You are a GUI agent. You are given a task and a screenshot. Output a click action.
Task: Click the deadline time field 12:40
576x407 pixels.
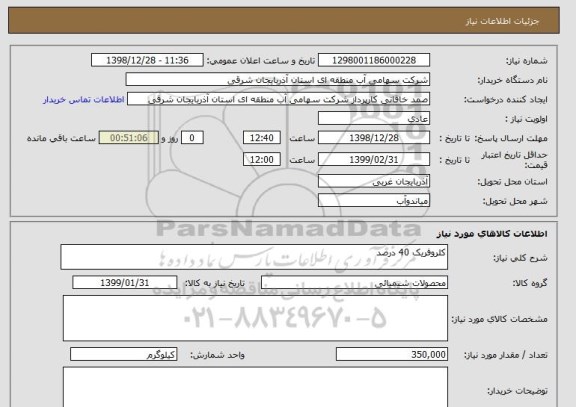[262, 138]
